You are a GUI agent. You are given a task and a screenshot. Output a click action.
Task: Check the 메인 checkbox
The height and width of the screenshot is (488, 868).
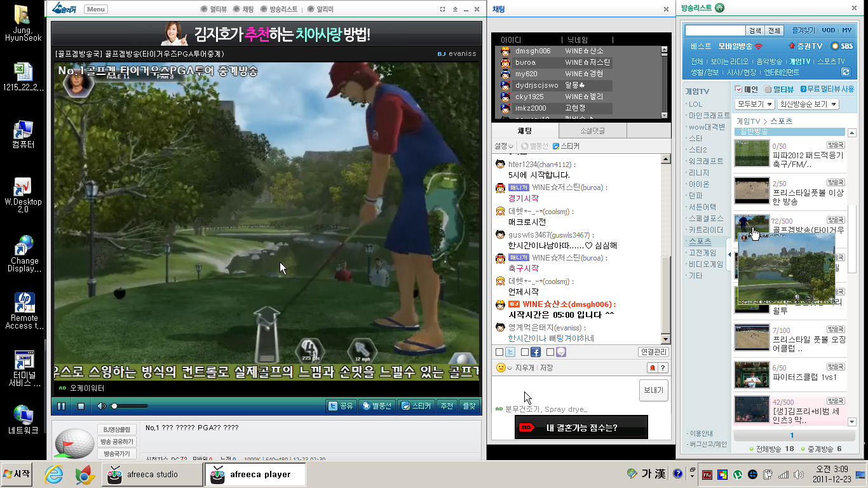click(x=738, y=90)
